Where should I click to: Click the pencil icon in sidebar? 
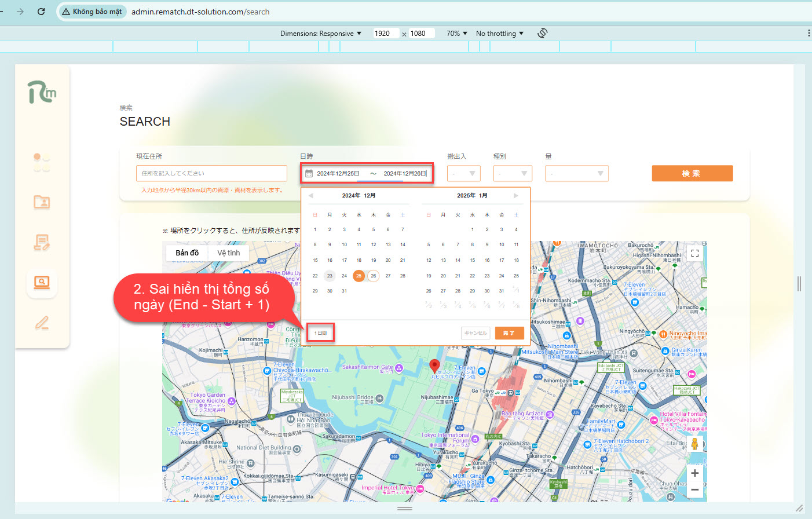pyautogui.click(x=42, y=323)
